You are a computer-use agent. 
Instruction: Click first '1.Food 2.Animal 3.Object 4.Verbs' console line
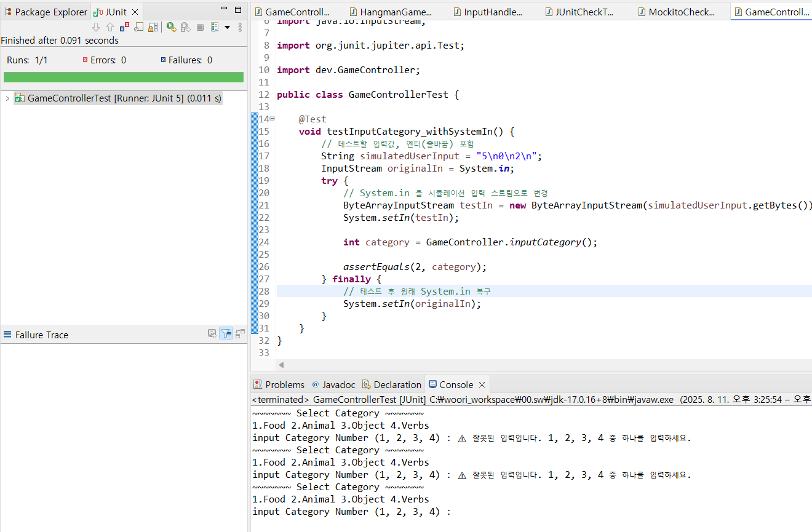point(341,426)
